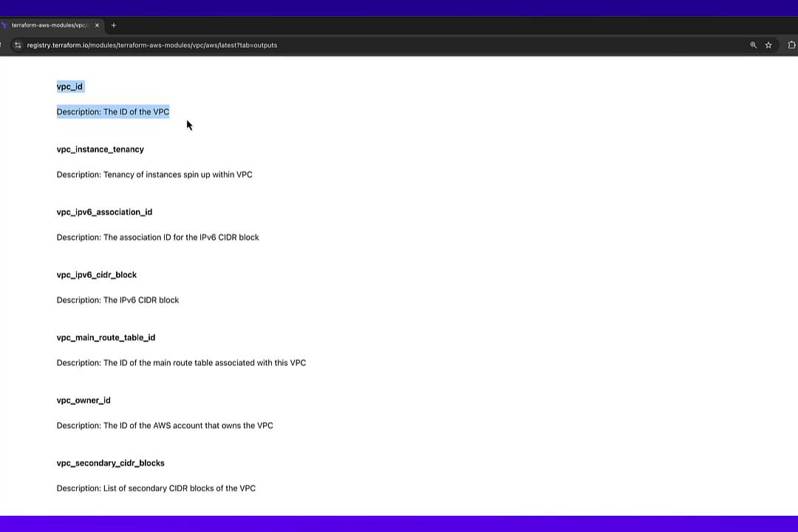This screenshot has height=532, width=798.
Task: Bookmark this page with the star icon
Action: click(x=768, y=45)
